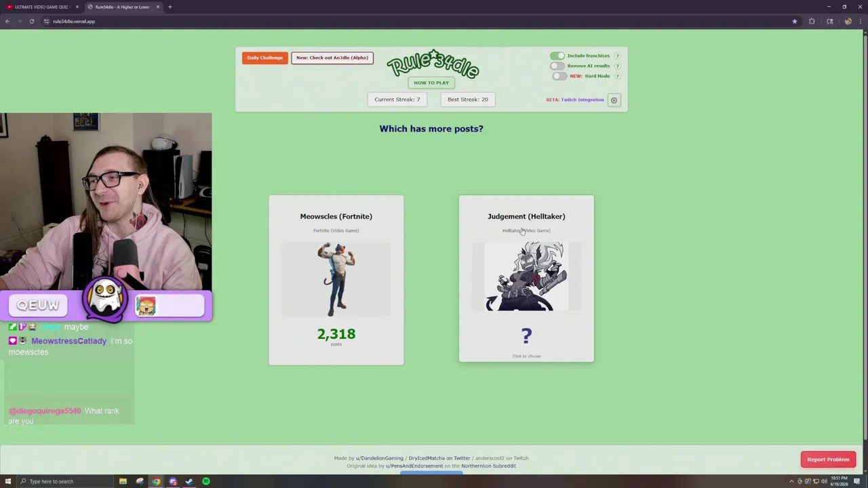Screen dimensions: 868x488
Task: Click the Current Streak: 7 box
Action: click(397, 100)
